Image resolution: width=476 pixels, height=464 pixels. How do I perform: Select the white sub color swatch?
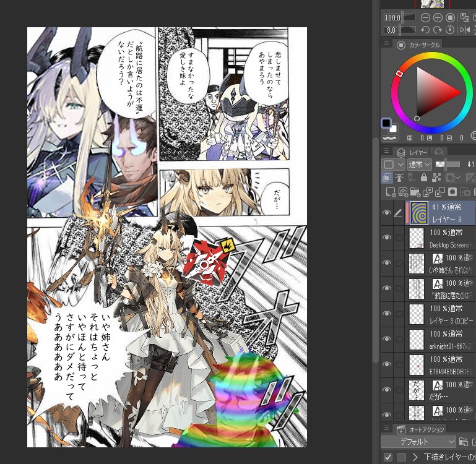393,129
